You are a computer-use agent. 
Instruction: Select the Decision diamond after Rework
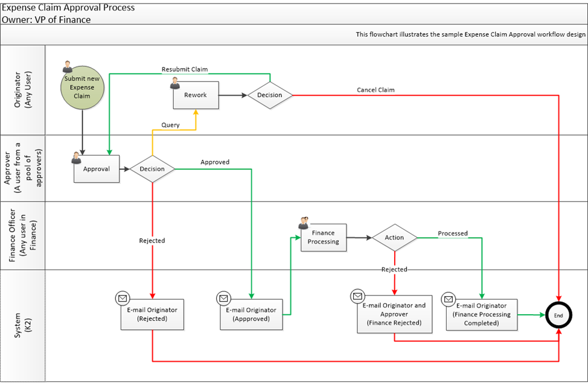click(x=269, y=95)
